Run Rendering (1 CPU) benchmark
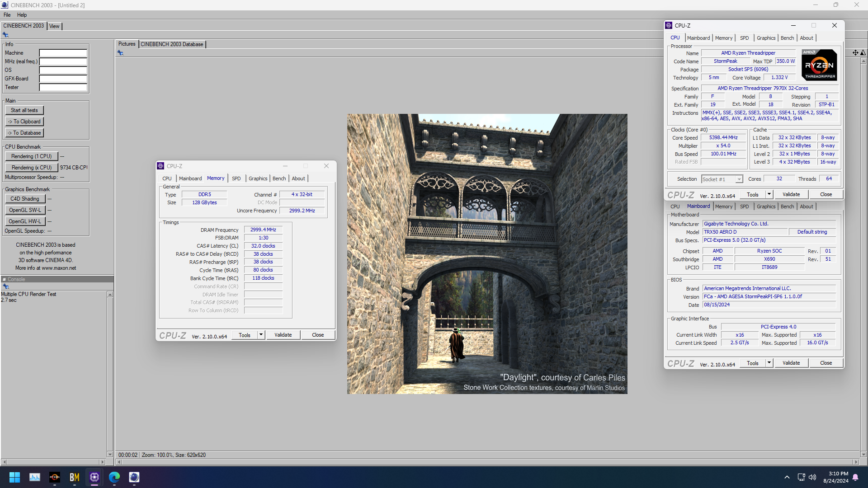The width and height of the screenshot is (868, 488). [x=32, y=156]
